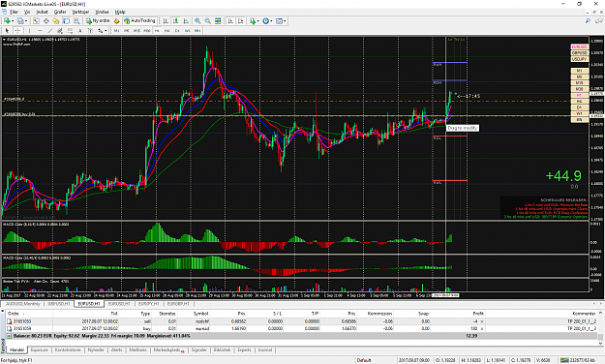
Task: Open Strategy Tester icon
Action: pos(76,21)
